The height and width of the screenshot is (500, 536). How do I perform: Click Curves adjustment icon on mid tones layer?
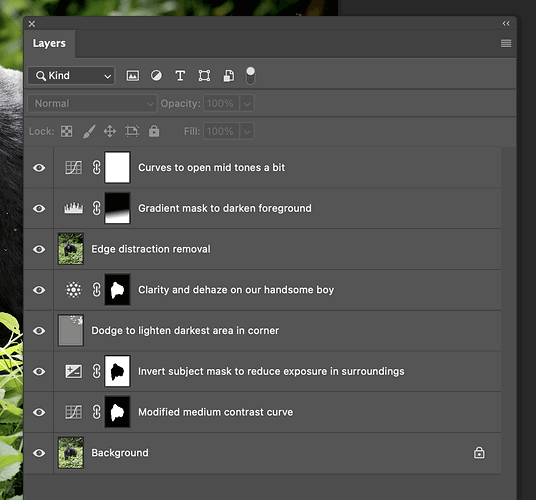click(x=73, y=167)
